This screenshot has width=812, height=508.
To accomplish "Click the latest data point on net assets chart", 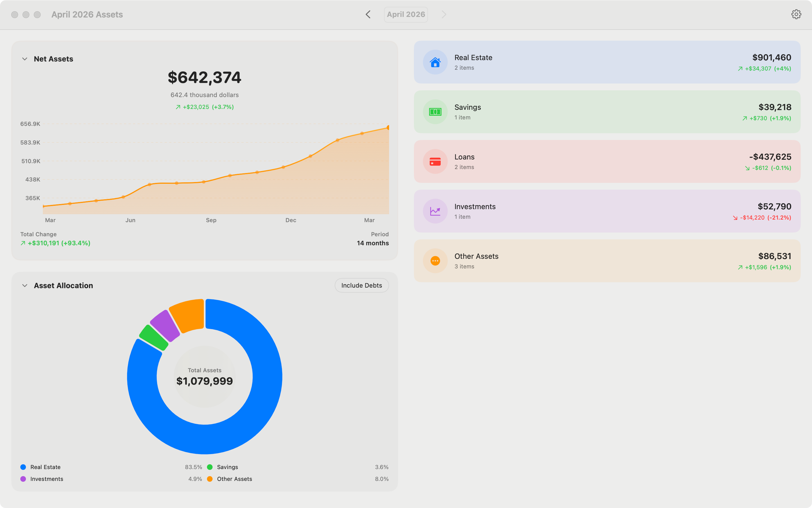I will [x=388, y=127].
